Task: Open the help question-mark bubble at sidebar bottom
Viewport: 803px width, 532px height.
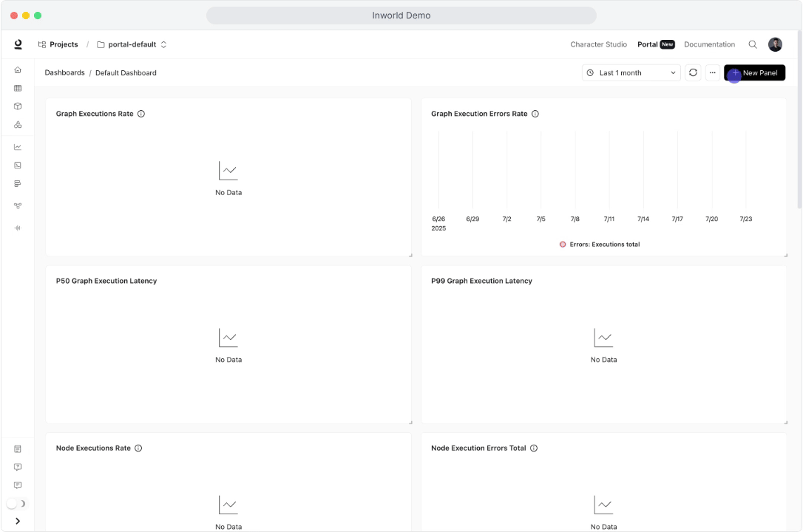Action: coord(17,466)
